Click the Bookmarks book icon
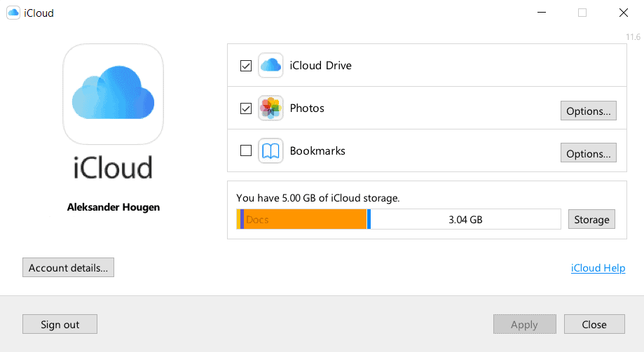This screenshot has height=352, width=644. point(270,151)
